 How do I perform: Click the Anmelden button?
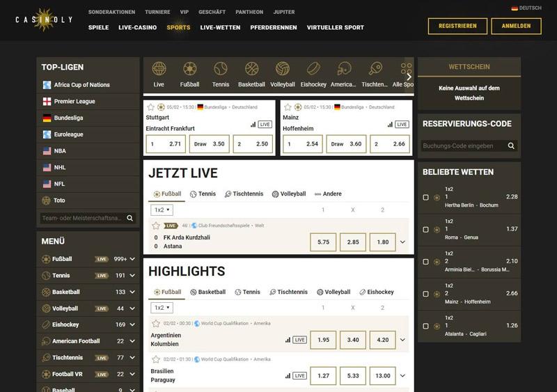click(516, 26)
